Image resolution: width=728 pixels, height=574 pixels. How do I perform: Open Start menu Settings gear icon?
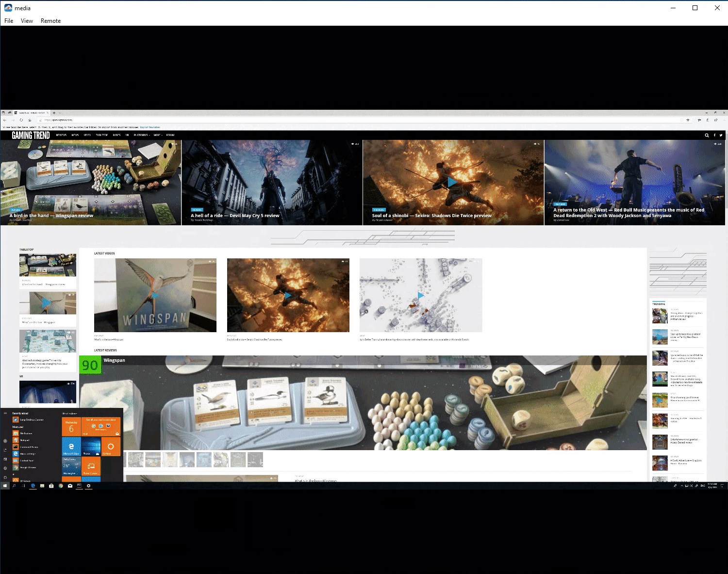click(x=5, y=468)
